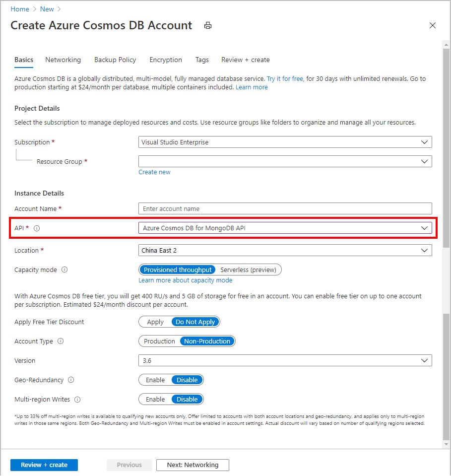
Task: Open the Try it for free link
Action: (285, 78)
